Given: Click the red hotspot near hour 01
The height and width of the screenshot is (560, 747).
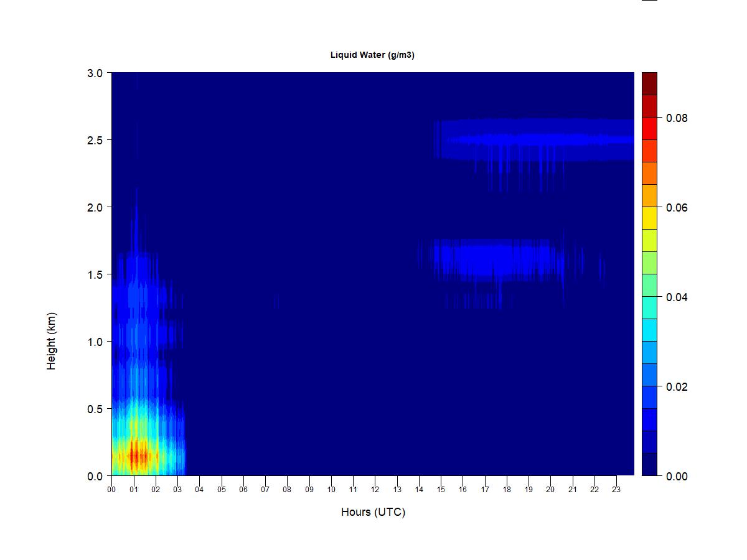Looking at the screenshot, I should (x=138, y=456).
